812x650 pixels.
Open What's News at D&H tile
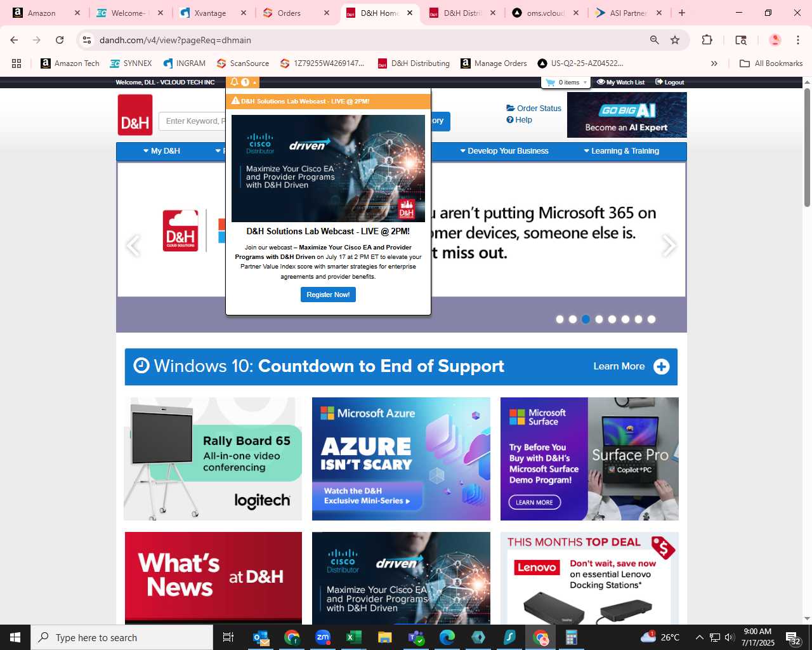(x=213, y=578)
